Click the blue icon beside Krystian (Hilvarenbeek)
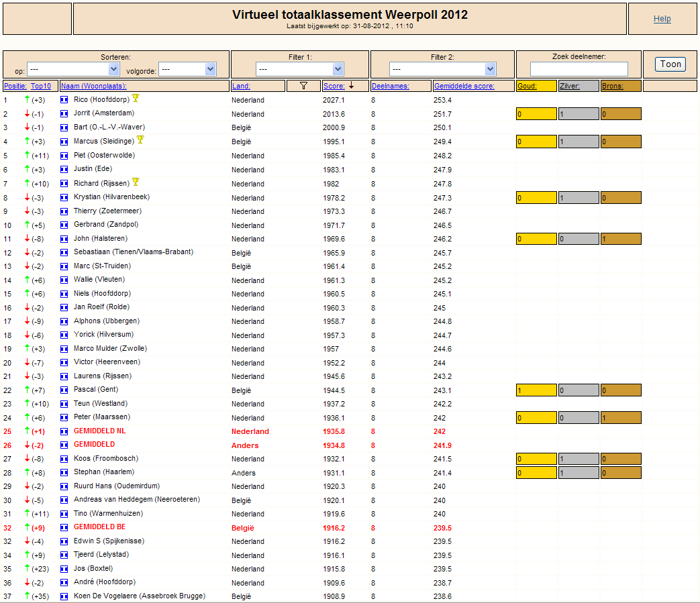 click(64, 198)
